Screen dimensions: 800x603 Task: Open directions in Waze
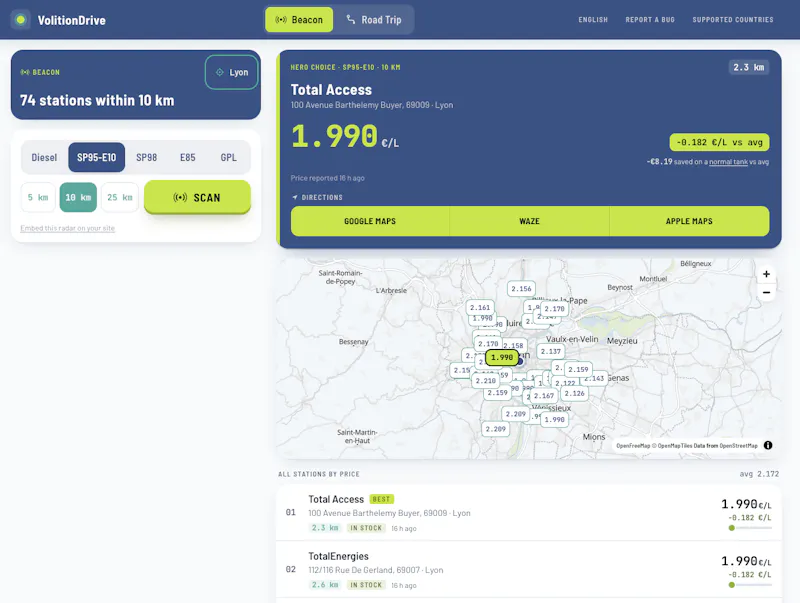(x=529, y=221)
